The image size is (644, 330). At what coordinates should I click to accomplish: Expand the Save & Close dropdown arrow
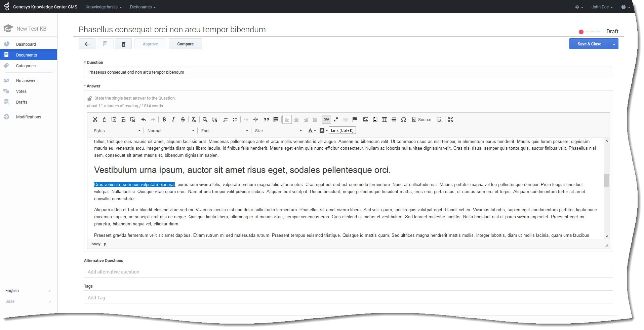(x=614, y=44)
